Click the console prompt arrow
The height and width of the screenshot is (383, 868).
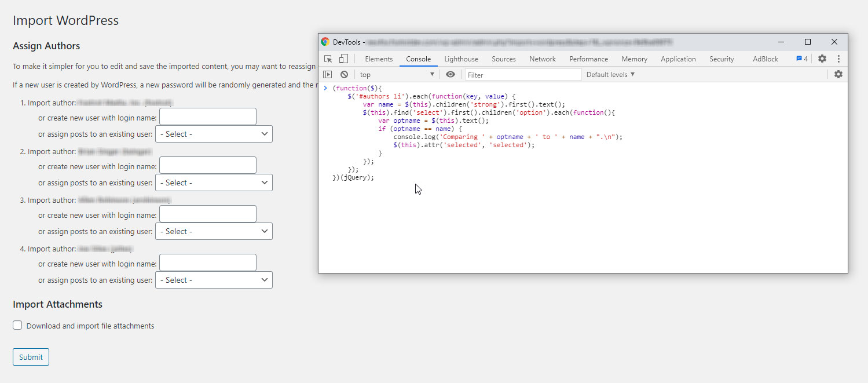tap(326, 88)
